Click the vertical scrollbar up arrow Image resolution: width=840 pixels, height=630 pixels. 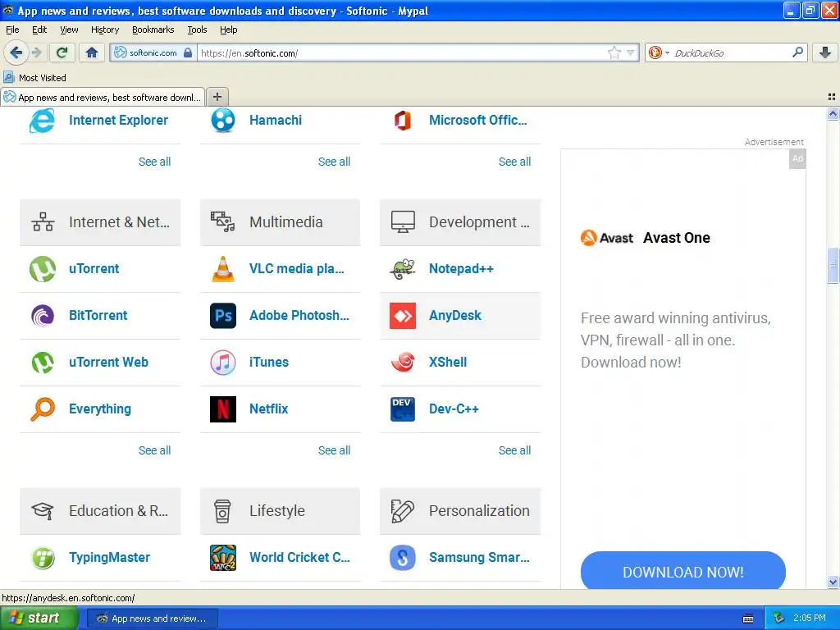click(833, 113)
